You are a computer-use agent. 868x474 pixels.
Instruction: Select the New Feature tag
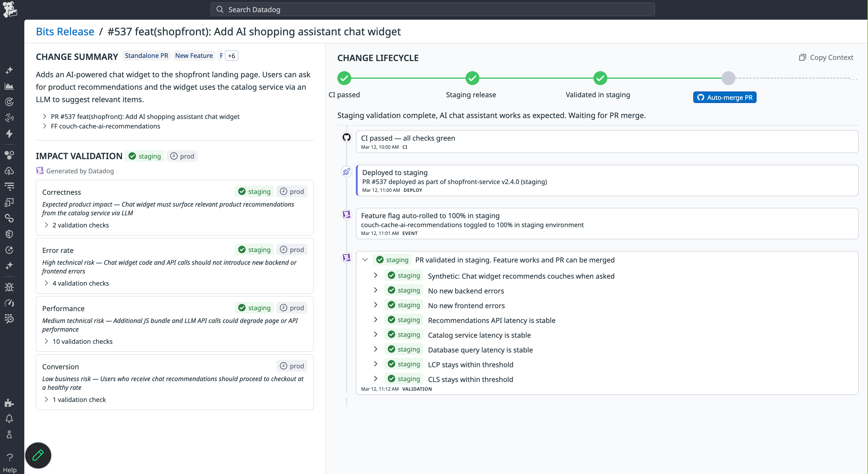click(x=194, y=56)
